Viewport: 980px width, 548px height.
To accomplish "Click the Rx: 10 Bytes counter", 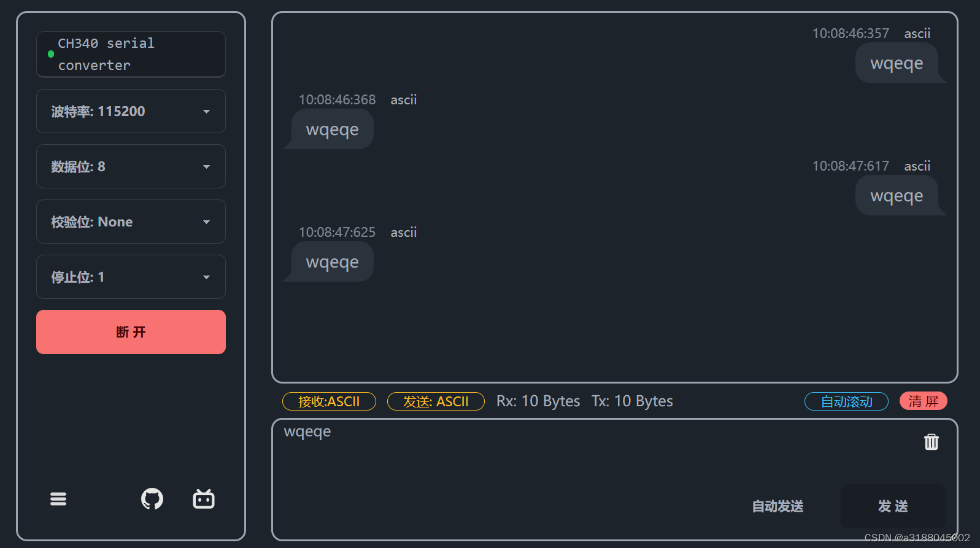I will (x=538, y=401).
